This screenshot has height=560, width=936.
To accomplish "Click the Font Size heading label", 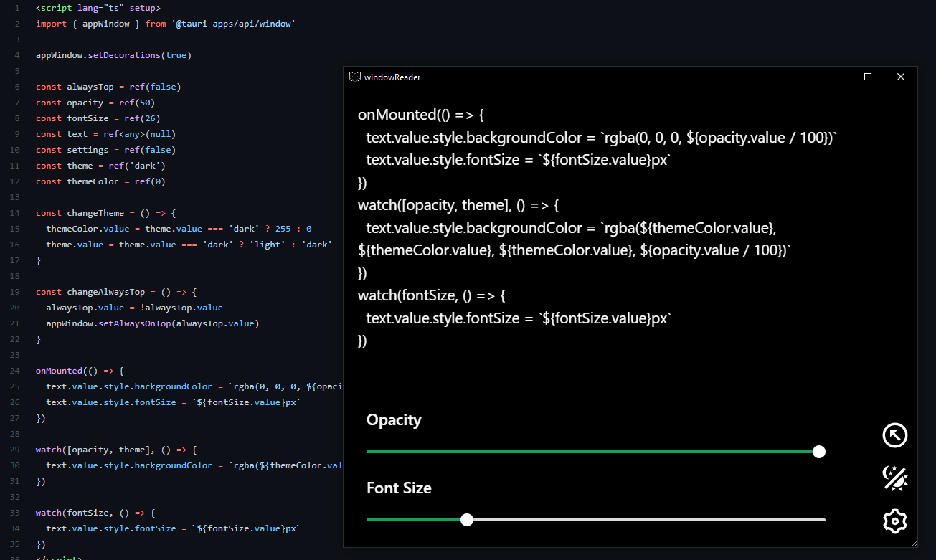I will tap(399, 488).
